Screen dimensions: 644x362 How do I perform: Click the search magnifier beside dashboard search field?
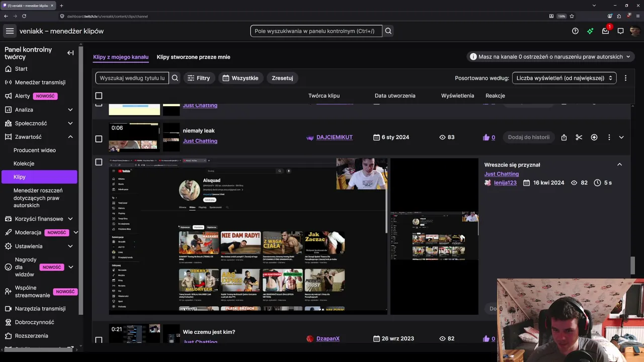[388, 31]
